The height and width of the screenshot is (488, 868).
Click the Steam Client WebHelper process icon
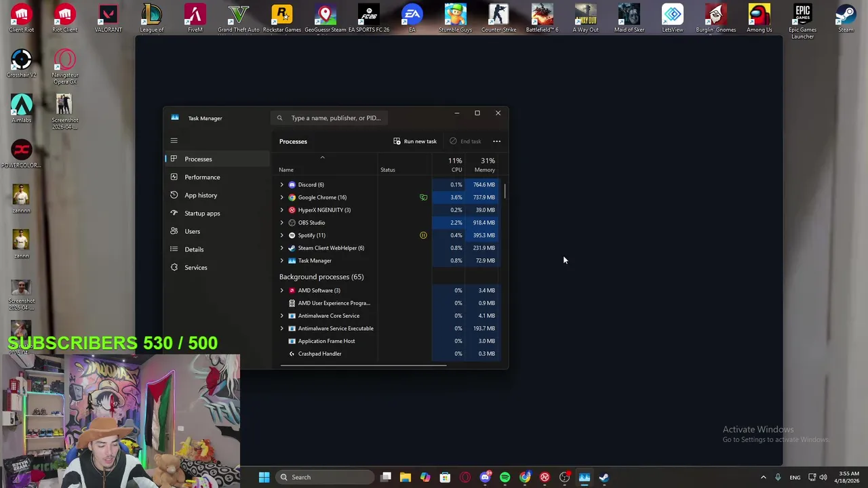click(292, 248)
